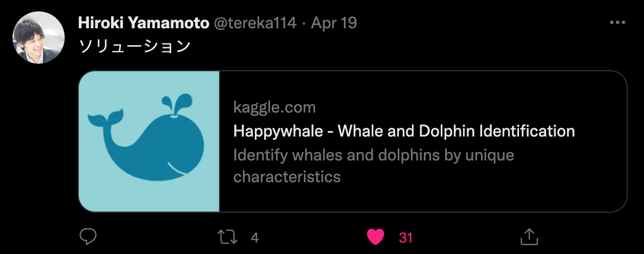Open Happywhale - Whale and Dolphin Identification title
Screen dimensions: 644x254
[x=404, y=131]
